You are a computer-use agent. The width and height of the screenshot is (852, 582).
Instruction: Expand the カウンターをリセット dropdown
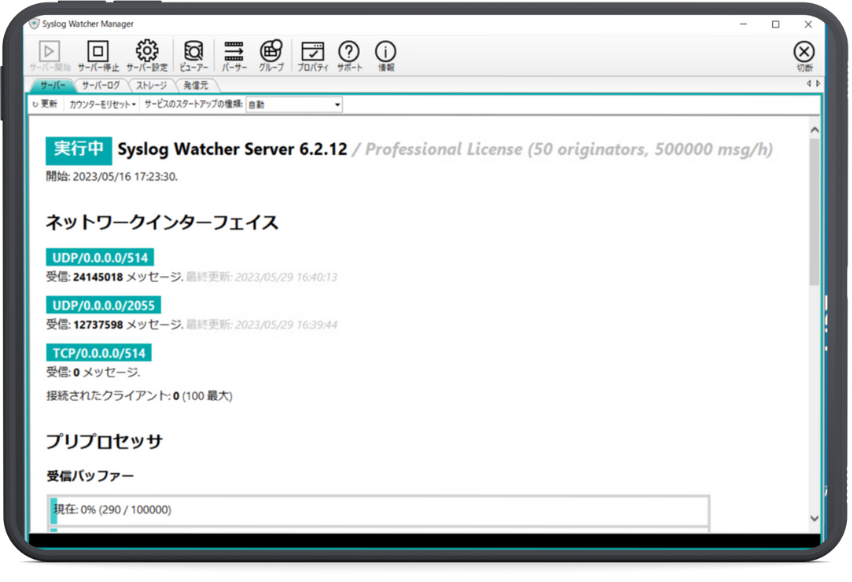tap(102, 104)
